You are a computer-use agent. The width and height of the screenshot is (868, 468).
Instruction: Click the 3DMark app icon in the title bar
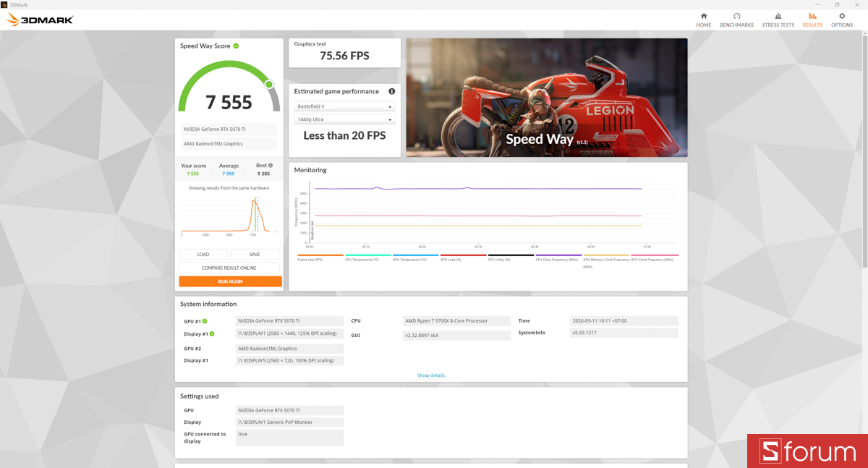pos(4,4)
